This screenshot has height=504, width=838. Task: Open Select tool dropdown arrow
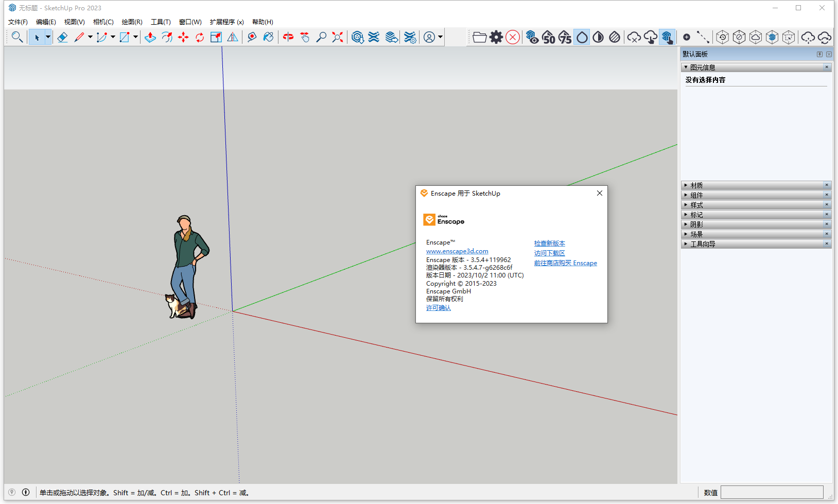48,37
